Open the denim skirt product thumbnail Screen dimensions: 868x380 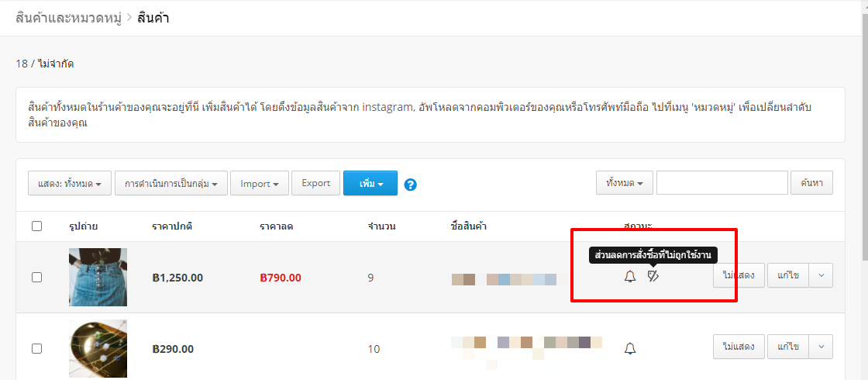click(98, 277)
